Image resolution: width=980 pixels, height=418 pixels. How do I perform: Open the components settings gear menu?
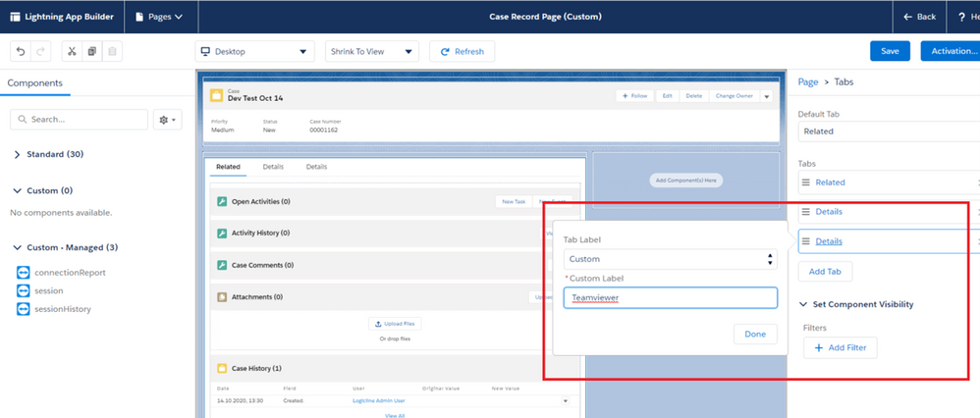pyautogui.click(x=168, y=120)
